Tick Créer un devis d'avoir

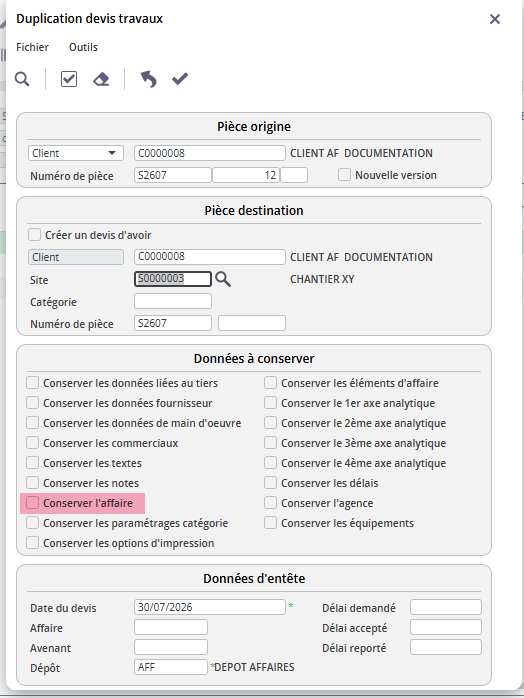coord(34,235)
